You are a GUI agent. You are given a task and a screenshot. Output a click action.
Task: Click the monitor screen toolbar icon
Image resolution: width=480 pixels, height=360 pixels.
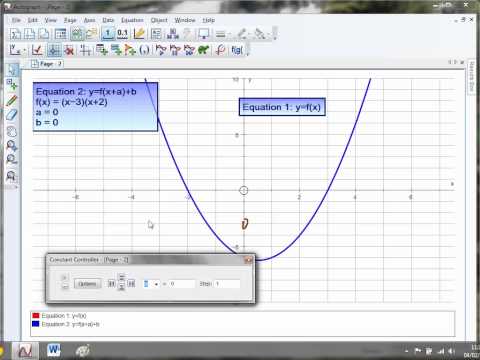[x=204, y=34]
